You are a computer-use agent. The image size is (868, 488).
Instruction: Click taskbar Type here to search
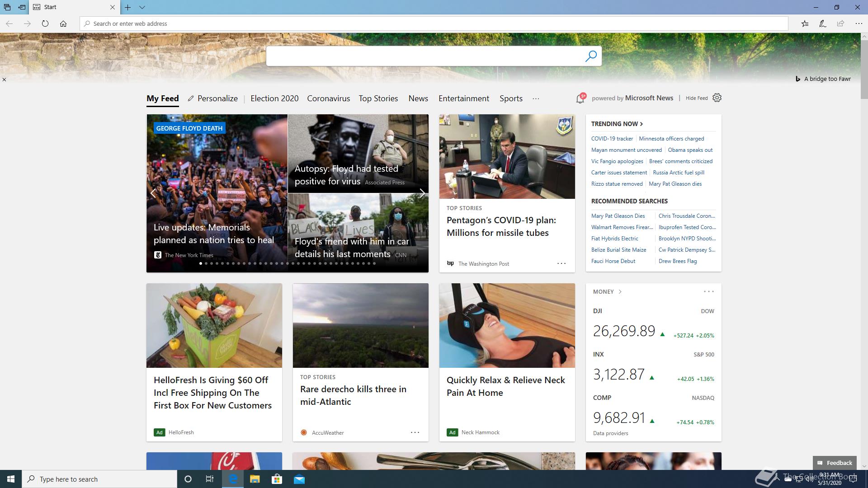[99, 479]
